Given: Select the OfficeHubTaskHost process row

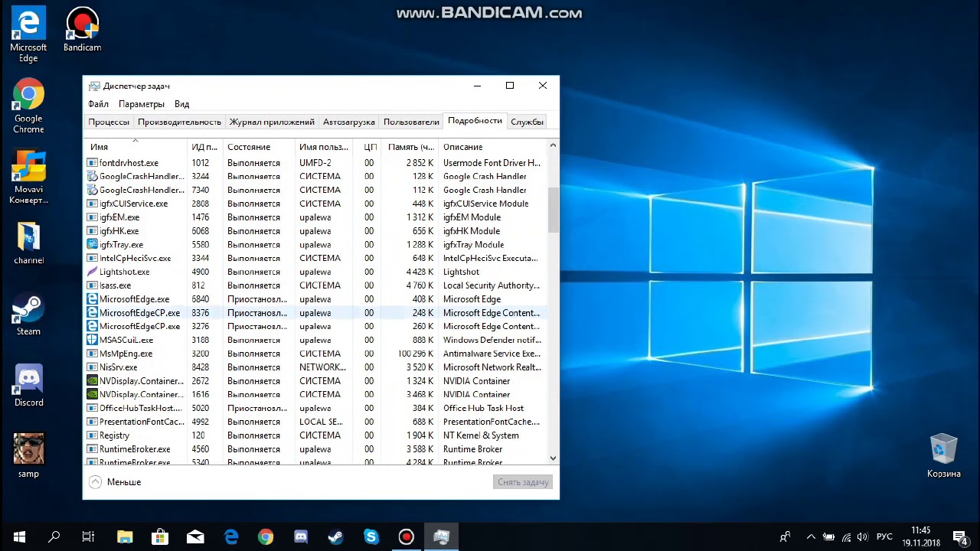Looking at the screenshot, I should coord(315,408).
